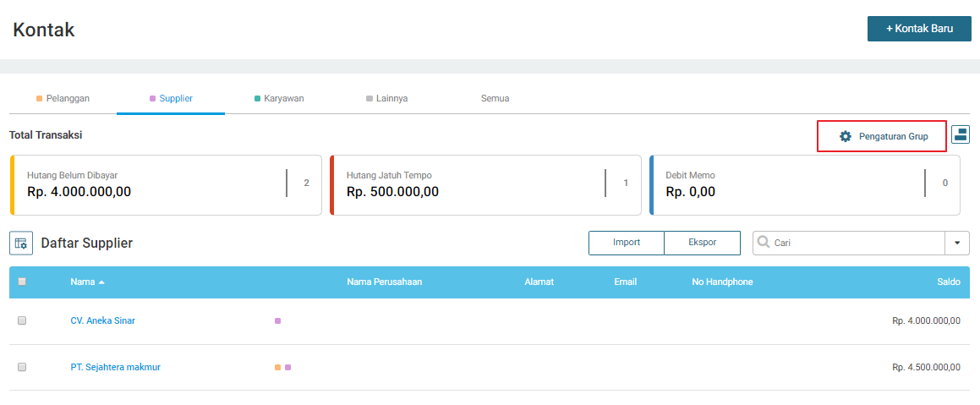This screenshot has width=980, height=405.
Task: Click the gear icon beside Pengaturan Grup
Action: point(845,136)
